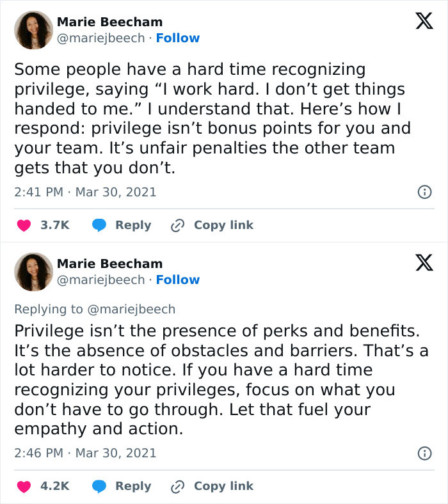Click @mariejbeech handle in first tweet header
Screen dimensions: 448x504
101,38
